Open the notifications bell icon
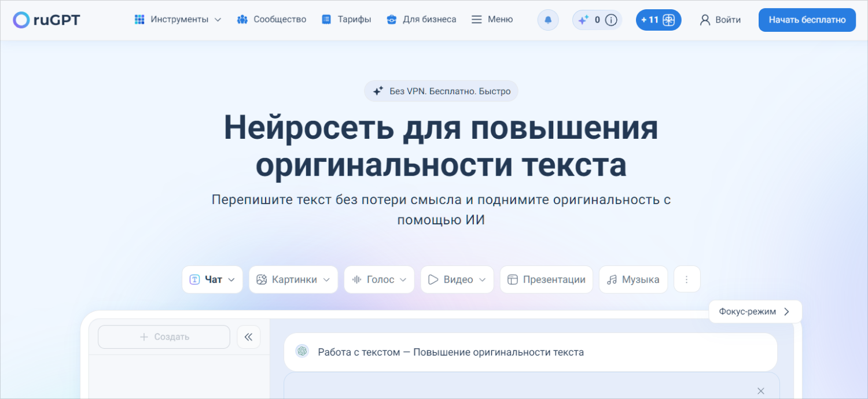This screenshot has width=868, height=399. (x=548, y=20)
